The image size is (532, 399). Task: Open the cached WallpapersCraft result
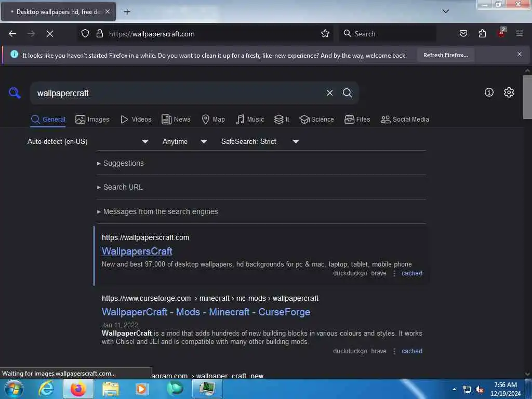click(x=412, y=273)
